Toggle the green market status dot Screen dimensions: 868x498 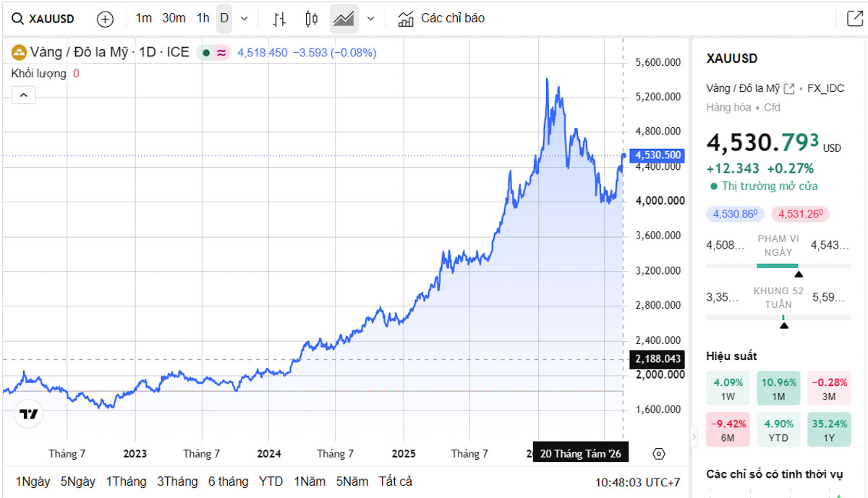pos(206,53)
